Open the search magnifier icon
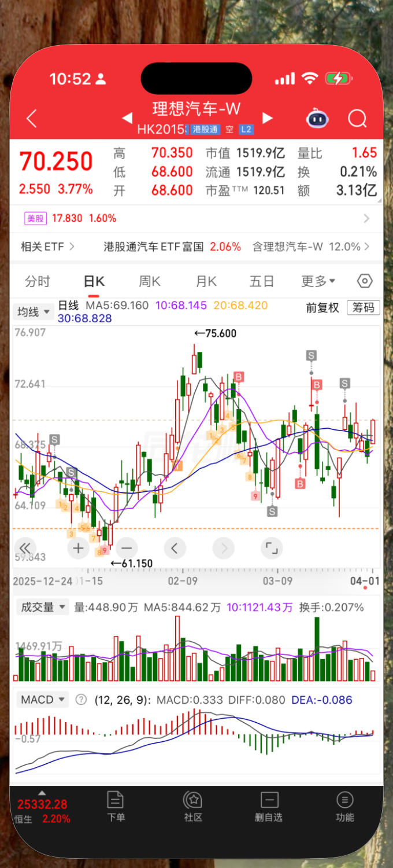Image resolution: width=393 pixels, height=868 pixels. pyautogui.click(x=358, y=119)
